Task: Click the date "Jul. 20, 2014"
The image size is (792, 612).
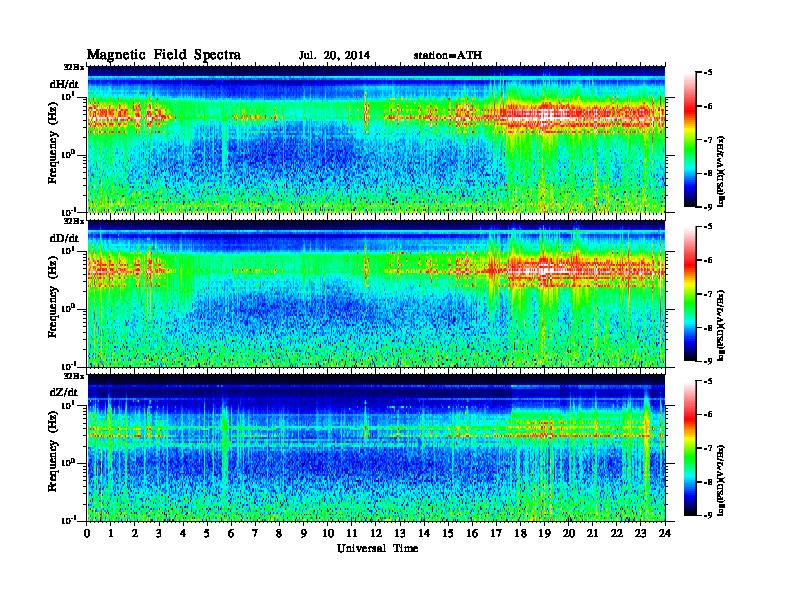Action: (334, 56)
